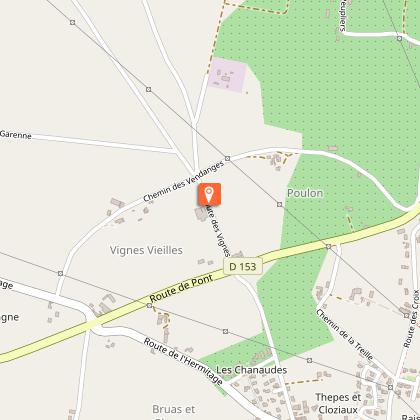Viewport: 420px width, 420px height.
Task: Click the building beside the location pin
Action: tap(201, 214)
